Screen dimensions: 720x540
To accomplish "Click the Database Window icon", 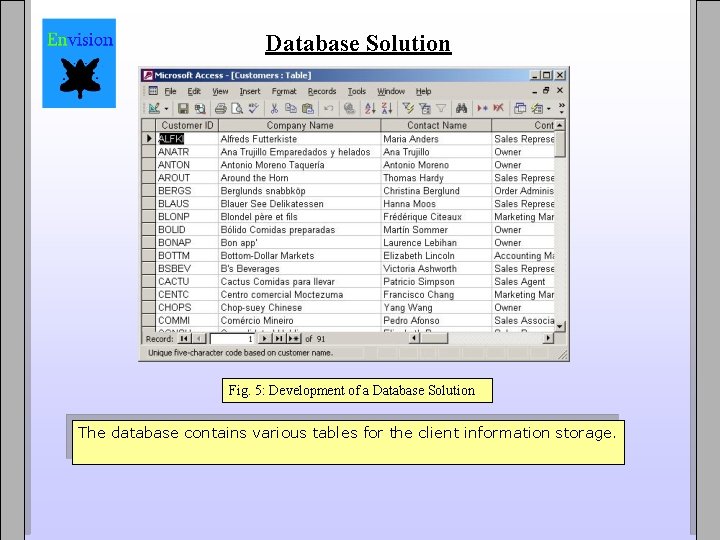I will point(520,109).
